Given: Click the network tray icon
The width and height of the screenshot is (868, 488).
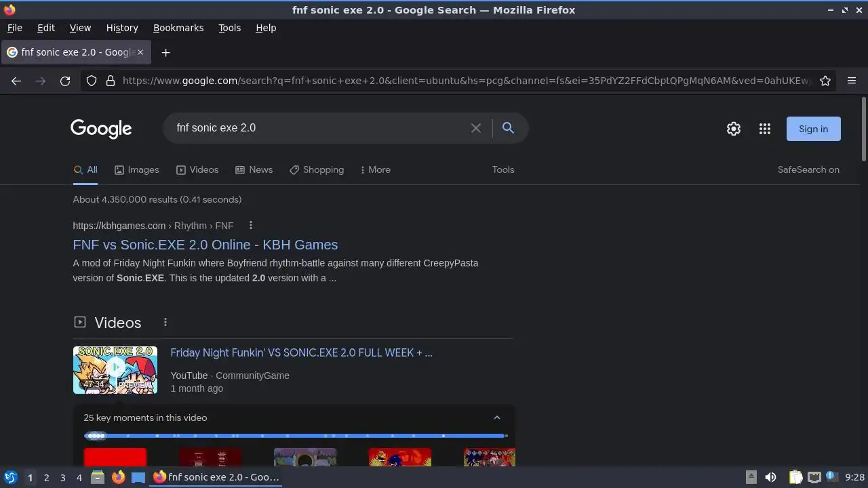Looking at the screenshot, I should tap(814, 477).
